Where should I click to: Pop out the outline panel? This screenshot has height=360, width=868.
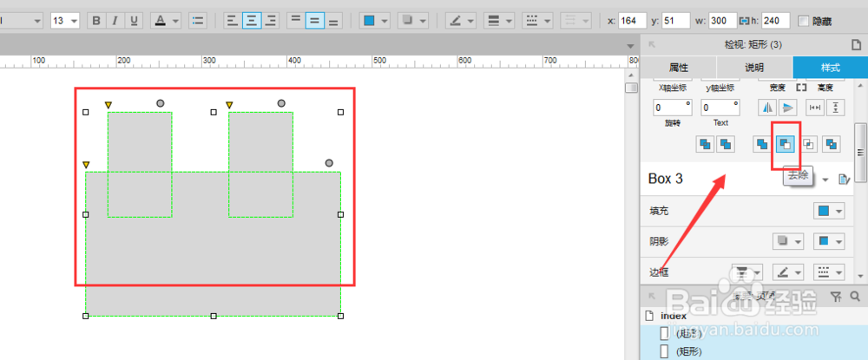click(652, 296)
